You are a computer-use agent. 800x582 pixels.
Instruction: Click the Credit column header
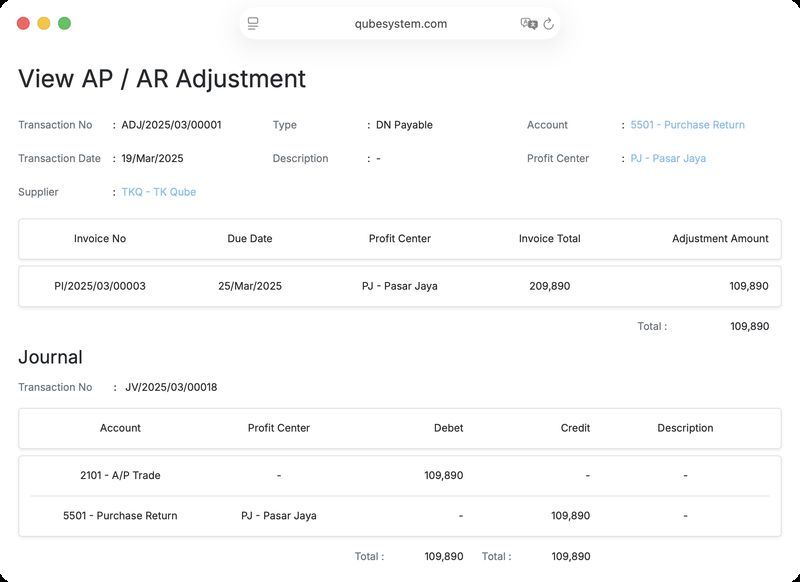pos(576,428)
